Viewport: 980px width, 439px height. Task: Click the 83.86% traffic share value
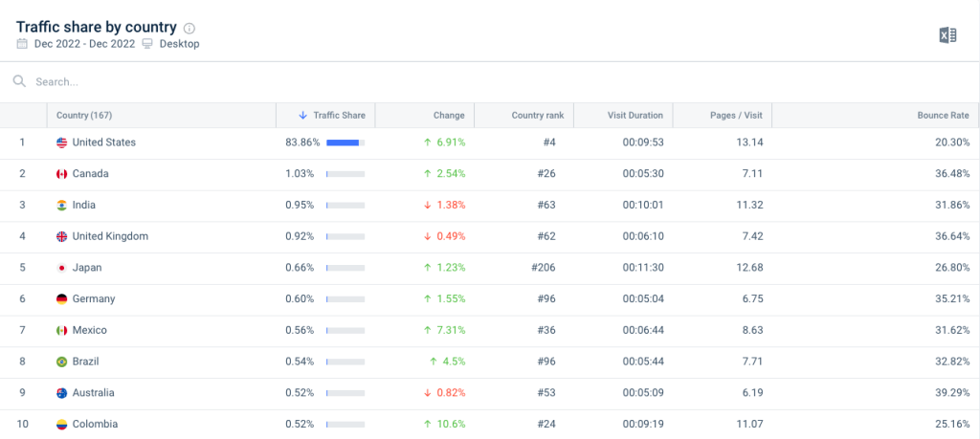point(302,143)
